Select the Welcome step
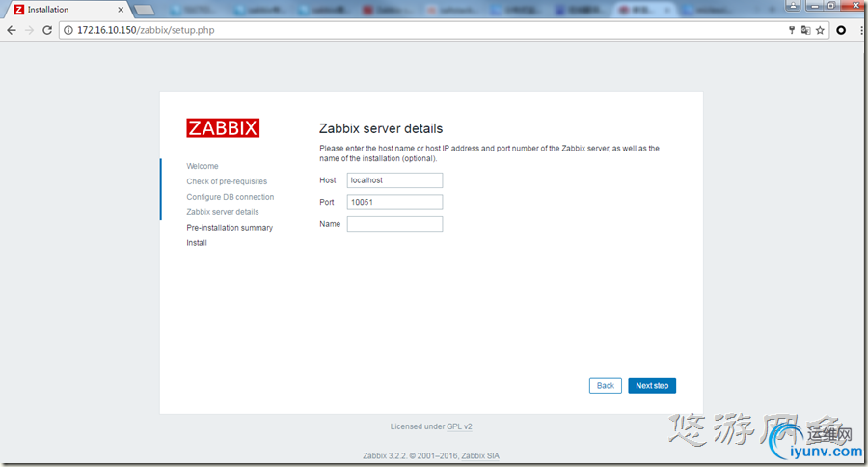 (x=203, y=166)
